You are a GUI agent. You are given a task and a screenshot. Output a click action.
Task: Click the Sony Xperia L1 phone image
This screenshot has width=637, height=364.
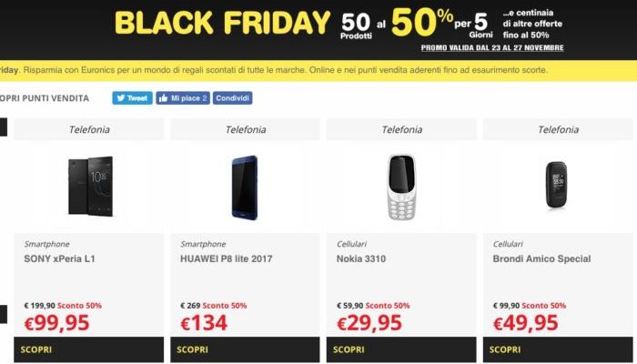[x=89, y=186]
